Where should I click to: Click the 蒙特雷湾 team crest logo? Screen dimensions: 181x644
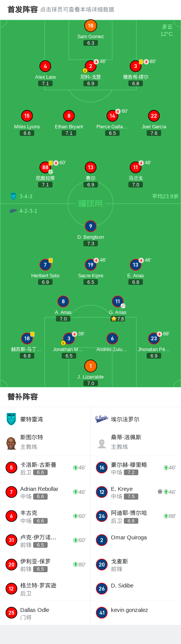coord(11,419)
